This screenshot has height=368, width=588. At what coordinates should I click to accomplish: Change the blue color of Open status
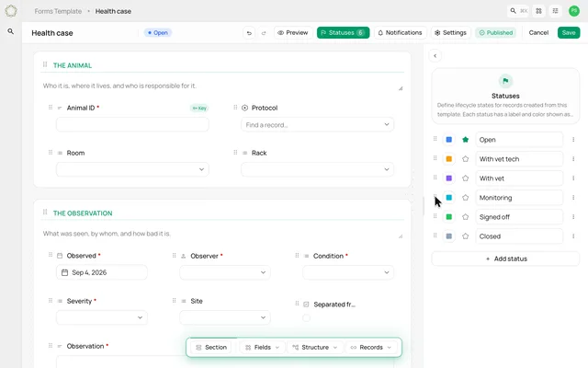(x=449, y=140)
